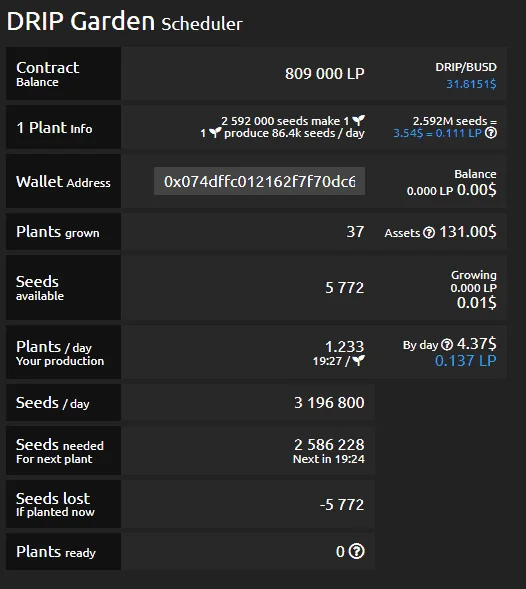Click the DRIP/BUSD pair label

pyautogui.click(x=466, y=67)
